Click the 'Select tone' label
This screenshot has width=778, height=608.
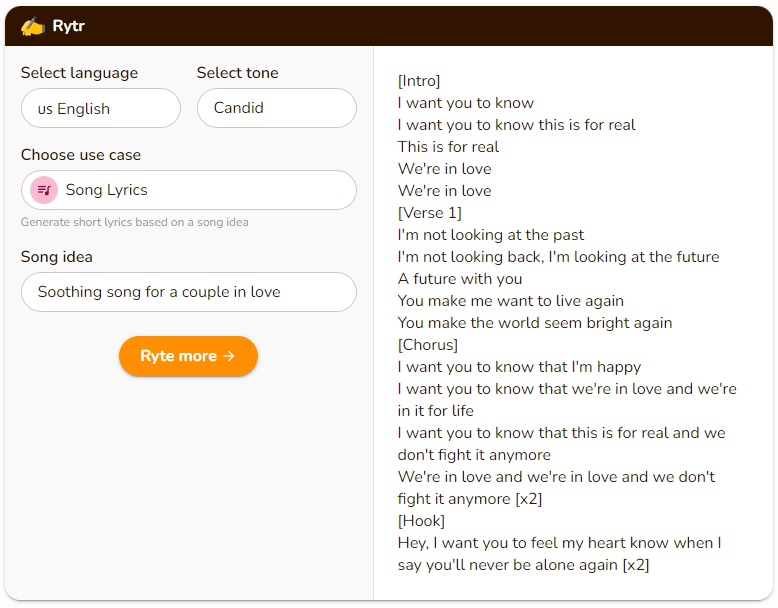pyautogui.click(x=238, y=73)
